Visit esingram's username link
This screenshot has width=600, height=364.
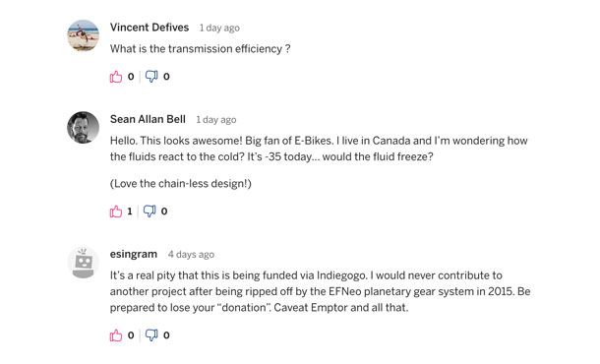coord(134,254)
